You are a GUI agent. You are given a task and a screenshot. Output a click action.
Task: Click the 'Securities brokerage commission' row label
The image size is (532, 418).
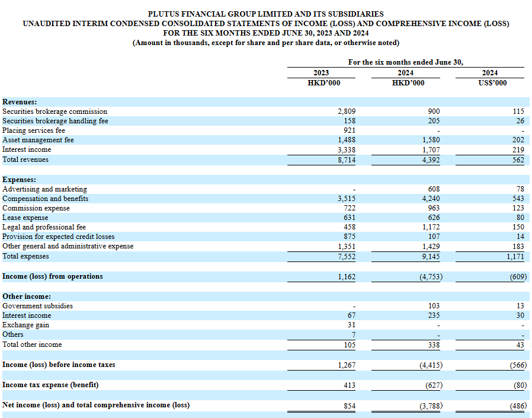click(55, 111)
